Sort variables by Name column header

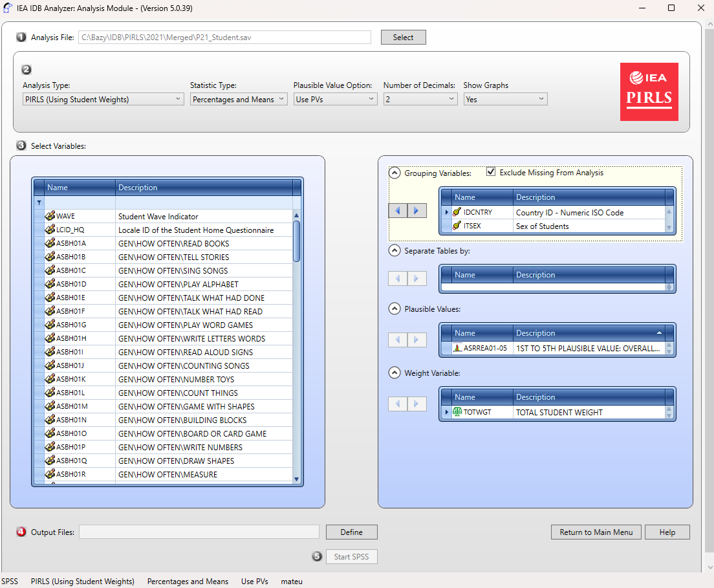click(80, 188)
